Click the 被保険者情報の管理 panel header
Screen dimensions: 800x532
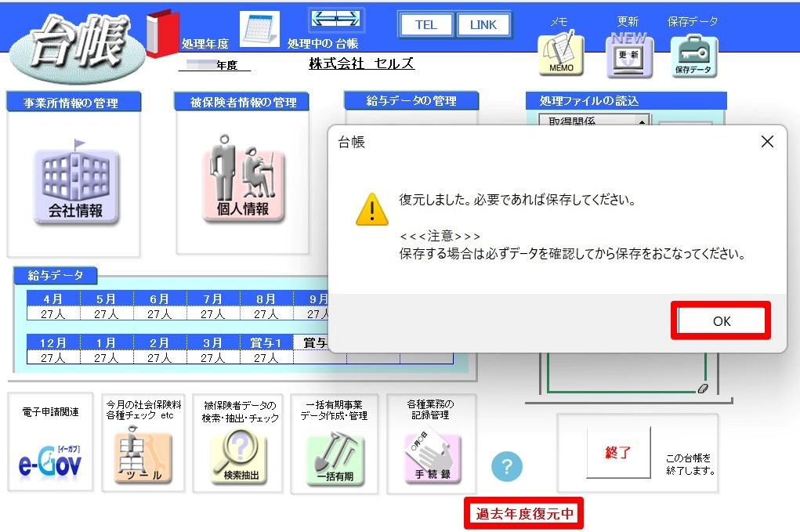click(242, 102)
